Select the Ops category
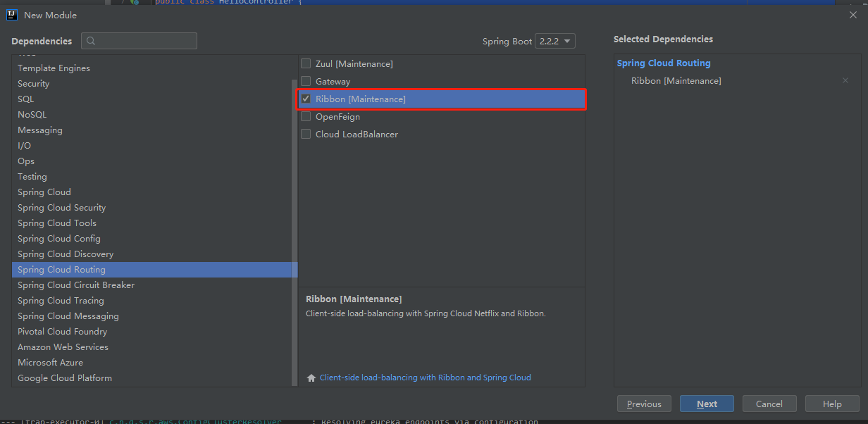 pyautogui.click(x=151, y=161)
